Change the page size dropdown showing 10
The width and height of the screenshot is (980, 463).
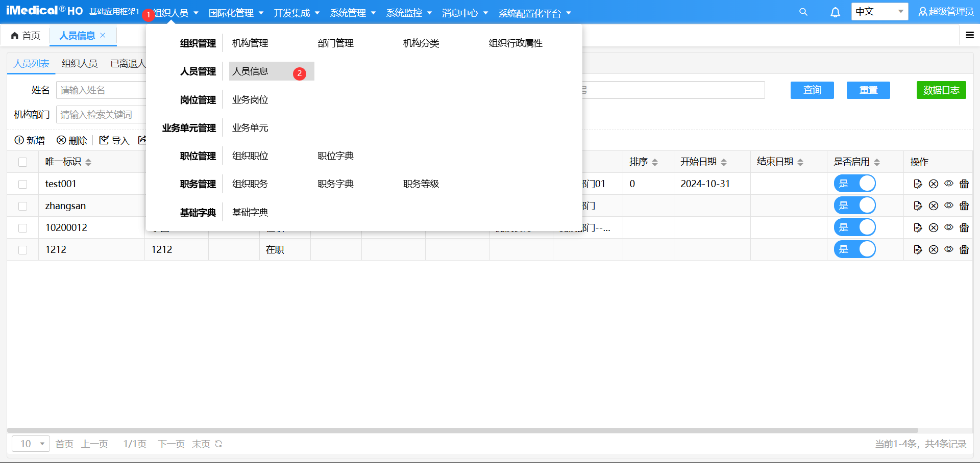point(31,444)
